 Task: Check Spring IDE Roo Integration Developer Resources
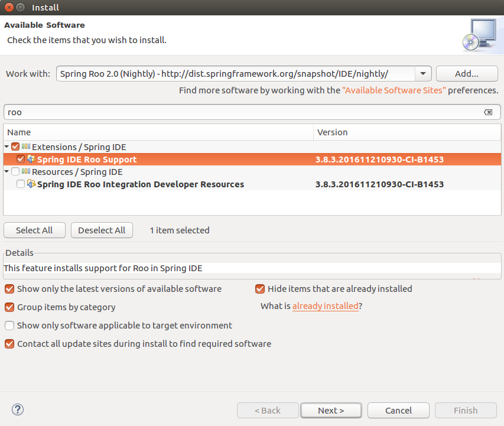point(21,184)
